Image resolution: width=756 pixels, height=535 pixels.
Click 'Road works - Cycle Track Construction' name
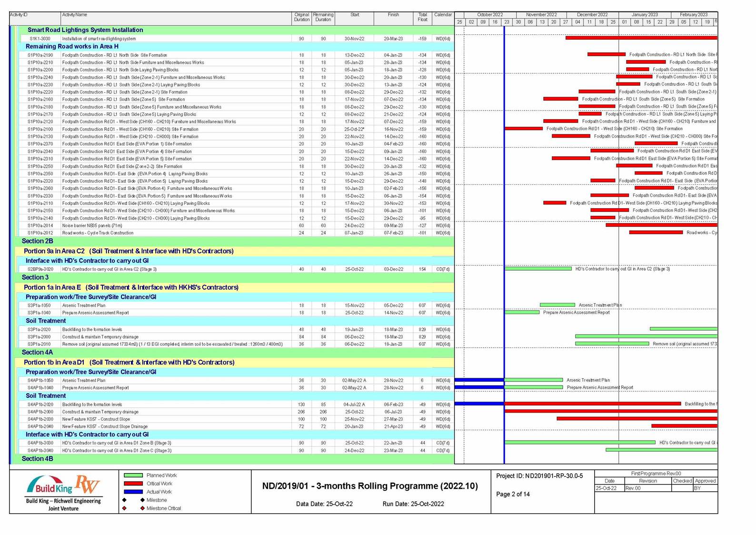[x=98, y=233]
